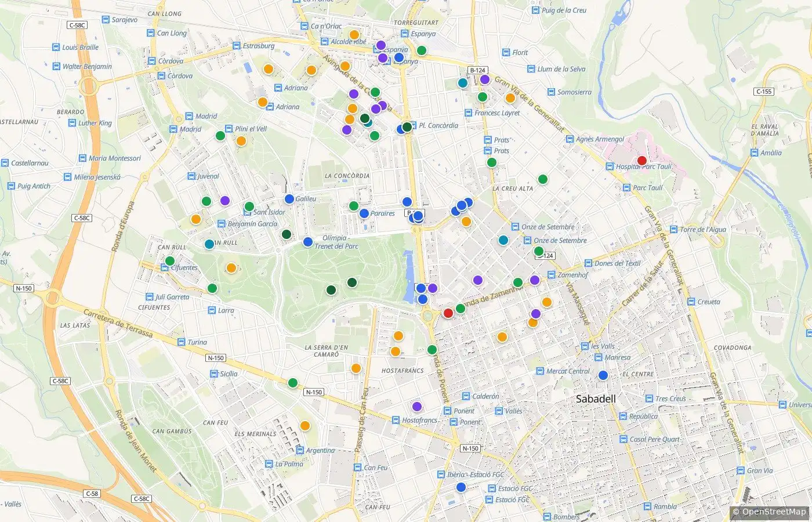This screenshot has height=522, width=812.
Task: Click the Turina bus stop icon
Action: pyautogui.click(x=182, y=342)
